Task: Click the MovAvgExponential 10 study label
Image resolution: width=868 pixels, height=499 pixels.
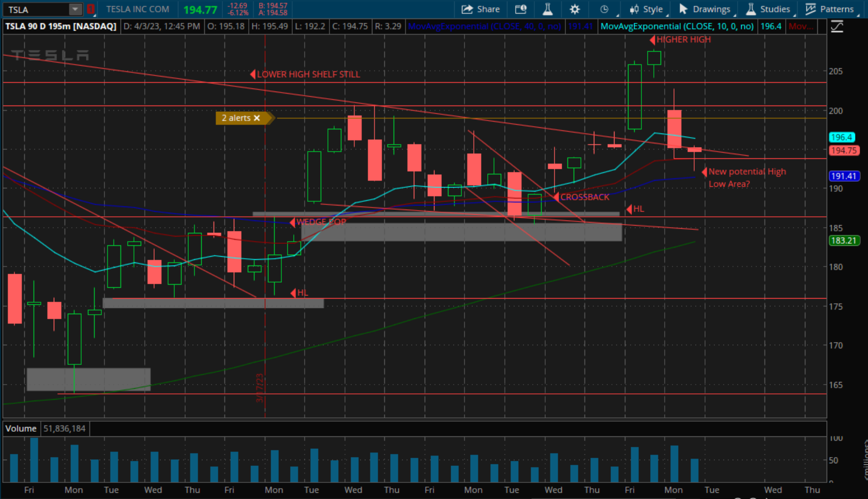Action: coord(677,26)
